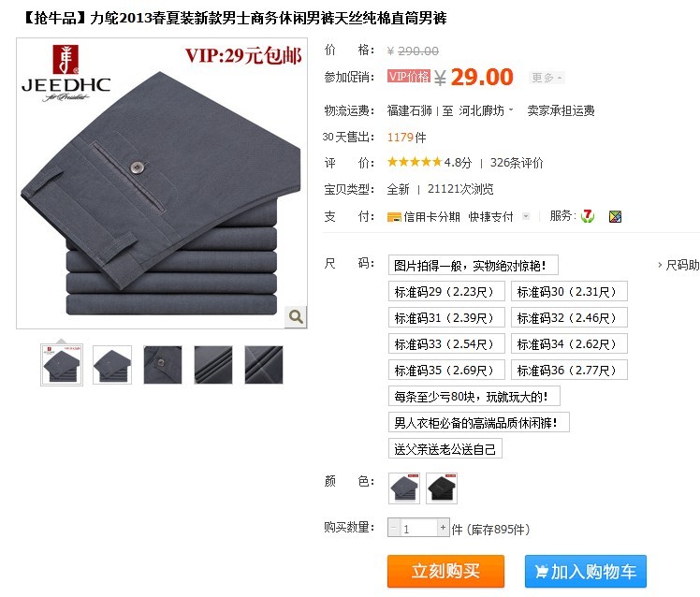The height and width of the screenshot is (597, 700).
Task: Click 加入购物车 add to cart button
Action: click(x=586, y=571)
